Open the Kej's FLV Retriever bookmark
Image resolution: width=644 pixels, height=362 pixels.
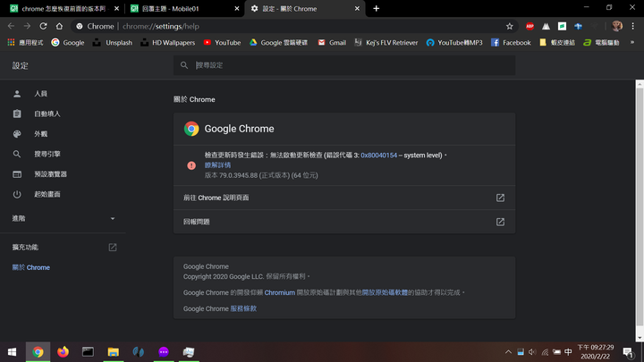tap(386, 42)
